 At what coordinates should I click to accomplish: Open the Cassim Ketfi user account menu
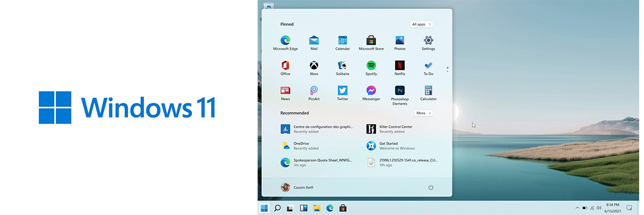pos(297,187)
